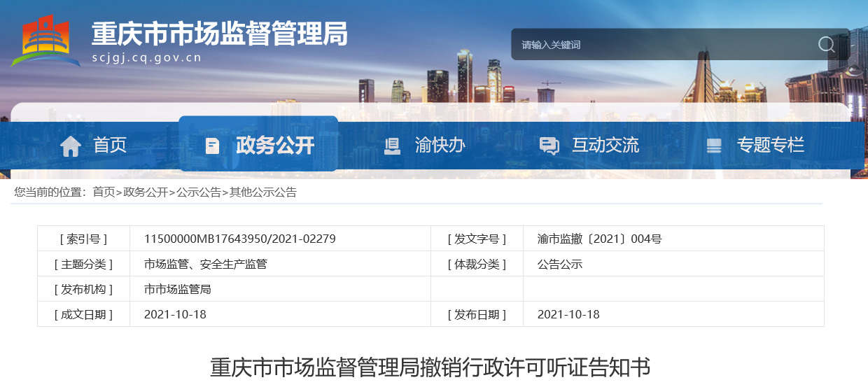The width and height of the screenshot is (868, 387).
Task: Click the home icon beside 首页
Action: [71, 146]
